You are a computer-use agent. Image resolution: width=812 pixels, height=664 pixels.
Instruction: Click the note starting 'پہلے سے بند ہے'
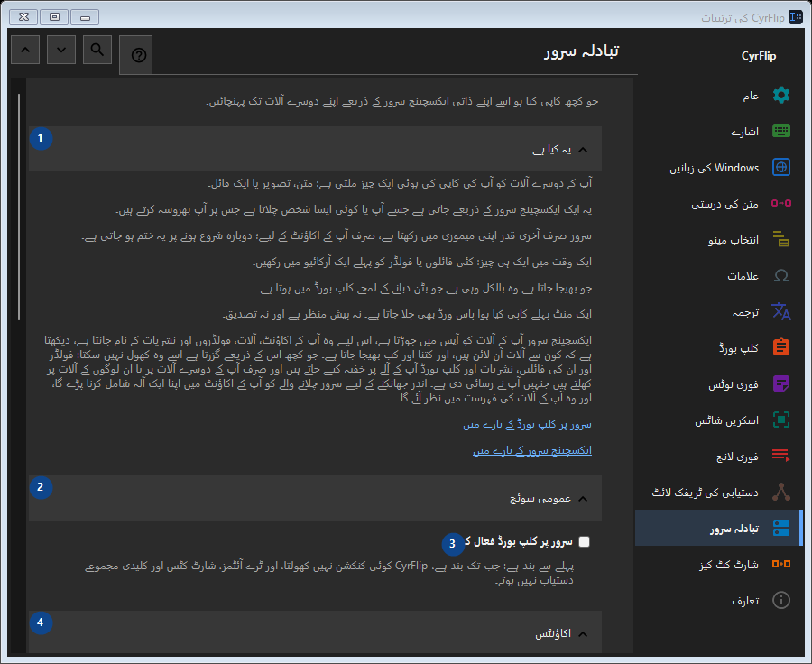click(329, 574)
